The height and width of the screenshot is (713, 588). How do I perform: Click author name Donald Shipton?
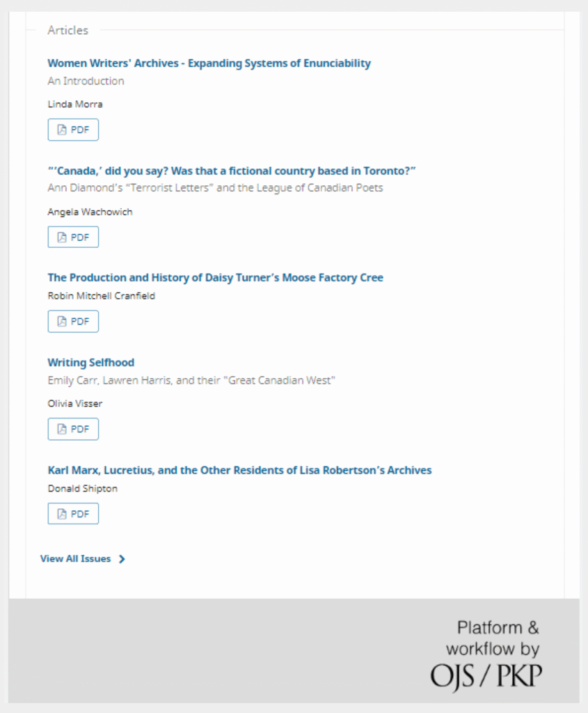[82, 488]
